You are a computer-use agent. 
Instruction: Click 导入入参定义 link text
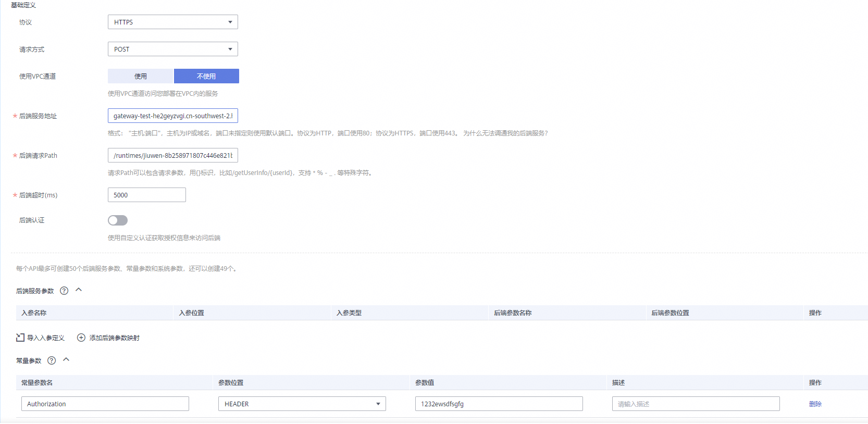[x=46, y=338]
